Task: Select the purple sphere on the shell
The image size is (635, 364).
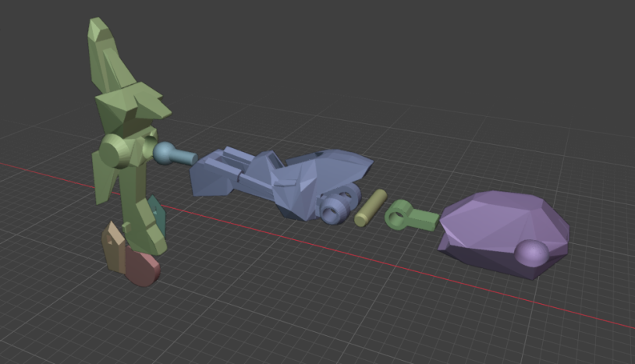Action: [x=532, y=253]
